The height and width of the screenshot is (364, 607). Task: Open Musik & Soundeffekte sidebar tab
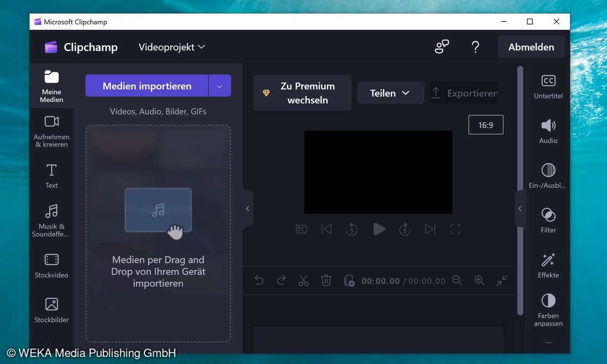click(52, 220)
